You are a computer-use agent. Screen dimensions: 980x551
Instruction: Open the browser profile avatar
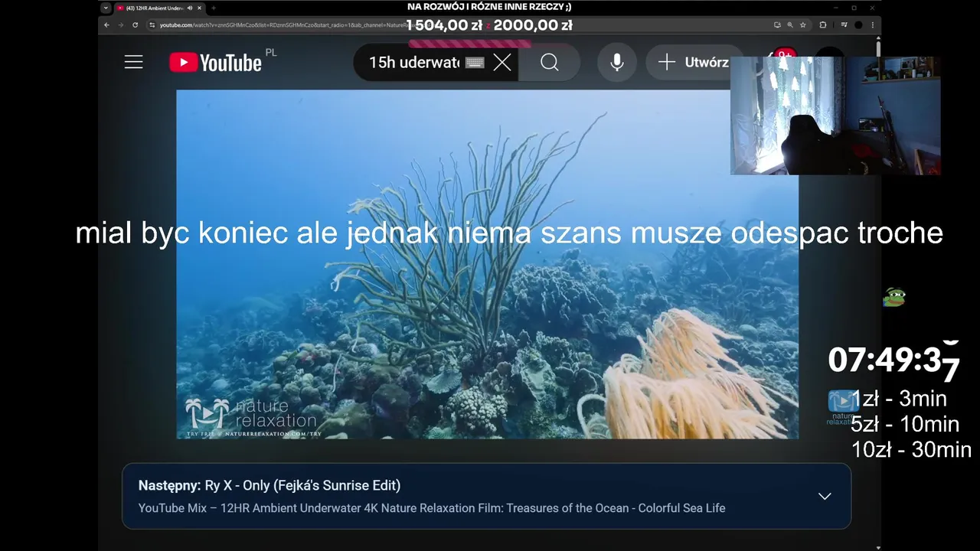(858, 24)
